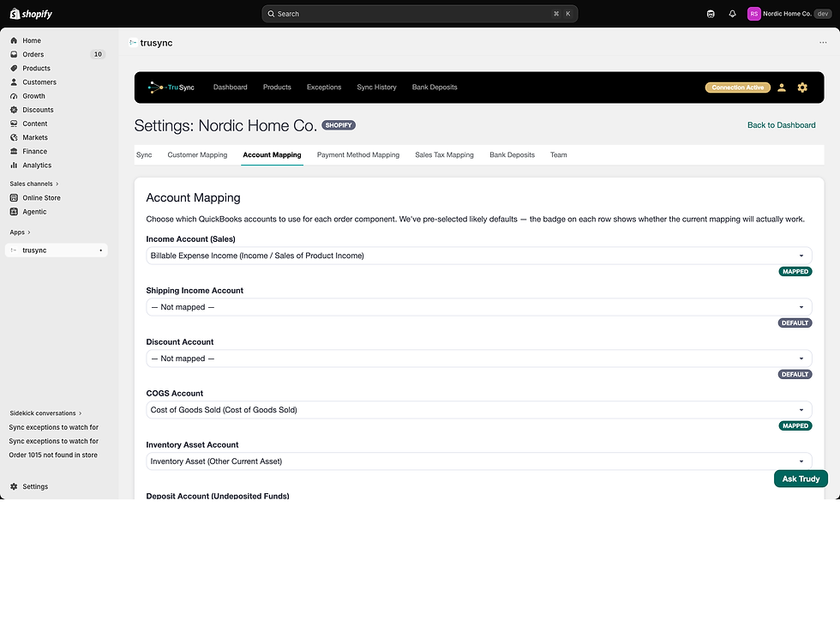The image size is (840, 621).
Task: Open the Income Account (Sales) dropdown
Action: (479, 256)
